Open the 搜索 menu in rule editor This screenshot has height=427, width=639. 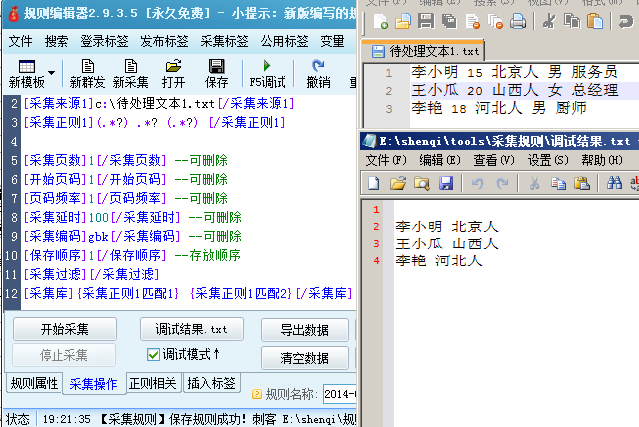point(56,41)
